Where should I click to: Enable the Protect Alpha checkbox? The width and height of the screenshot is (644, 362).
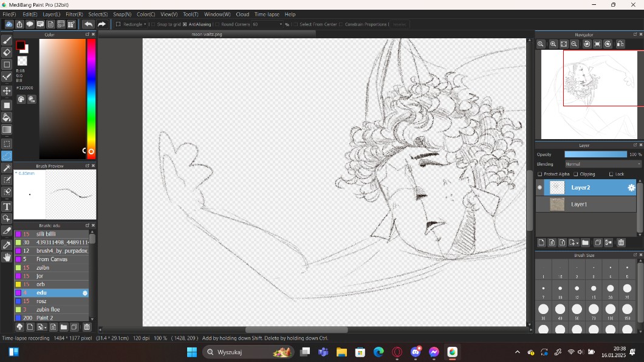(x=540, y=174)
